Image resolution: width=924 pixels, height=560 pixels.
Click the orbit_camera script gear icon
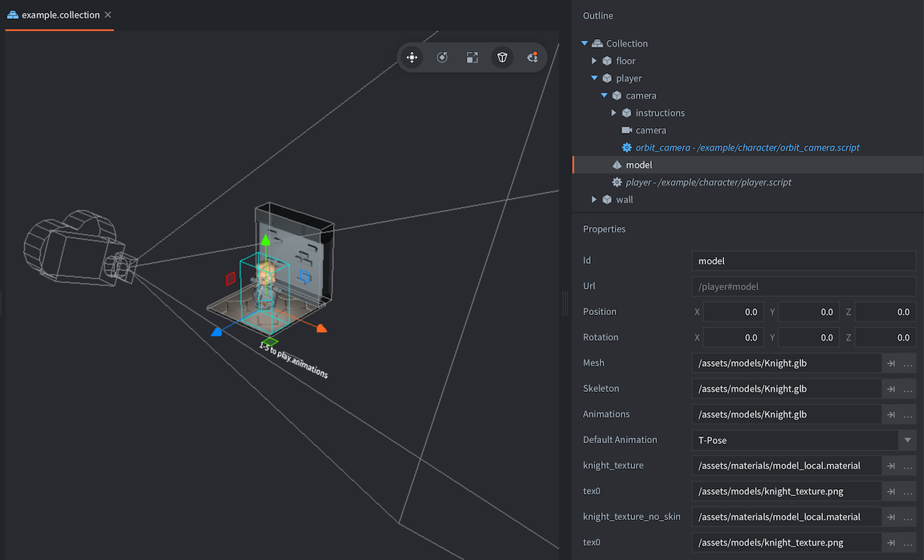pyautogui.click(x=626, y=148)
